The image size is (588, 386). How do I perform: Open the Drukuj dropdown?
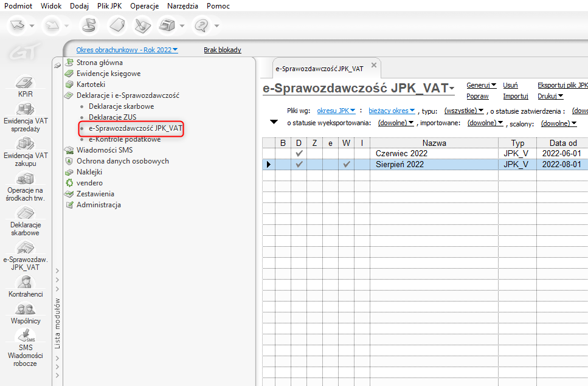(550, 96)
